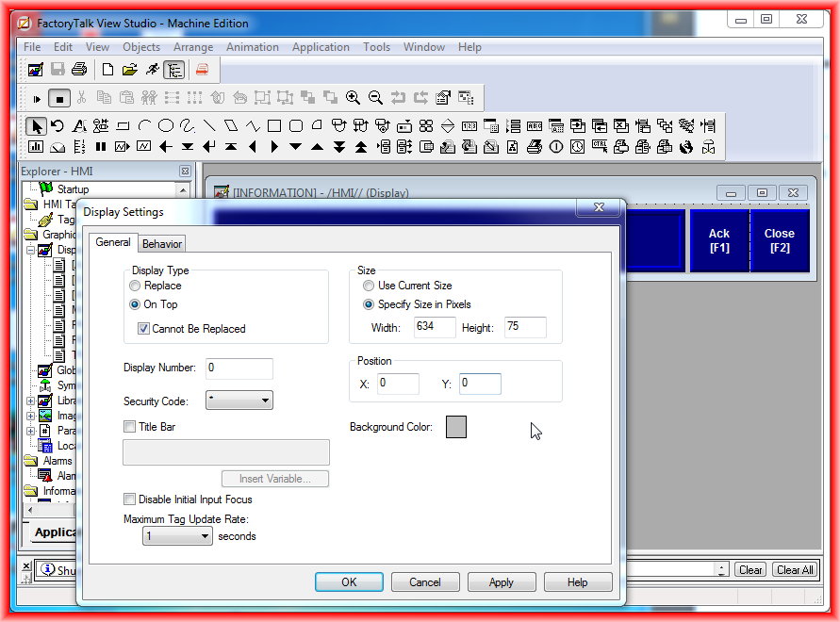Click the zoom in magnifier icon
The width and height of the screenshot is (840, 622).
pos(353,97)
